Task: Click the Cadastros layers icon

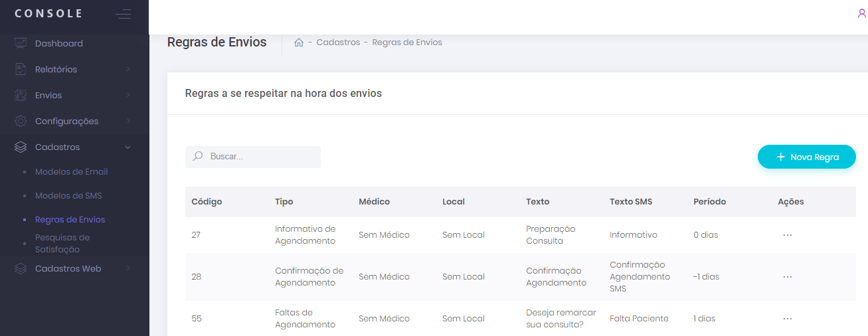Action: coord(21,147)
